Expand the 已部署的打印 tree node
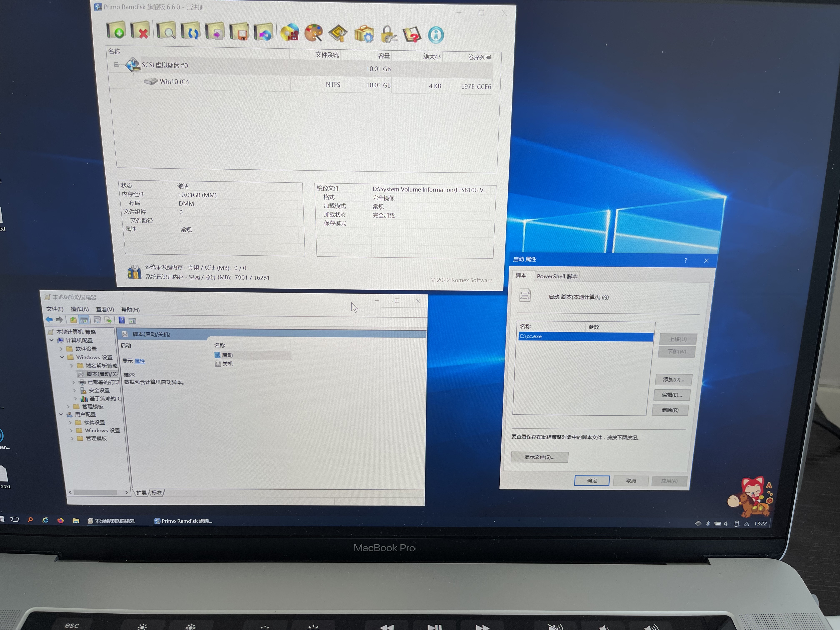 (74, 382)
